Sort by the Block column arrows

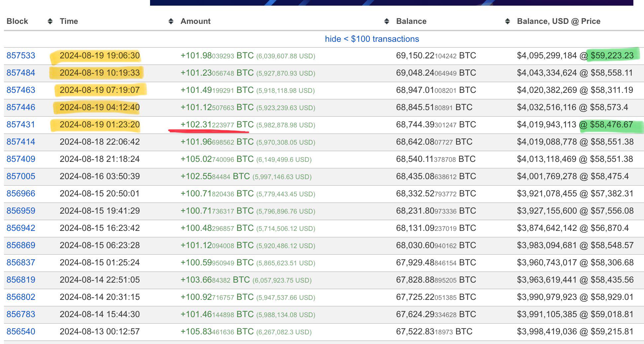(x=50, y=21)
